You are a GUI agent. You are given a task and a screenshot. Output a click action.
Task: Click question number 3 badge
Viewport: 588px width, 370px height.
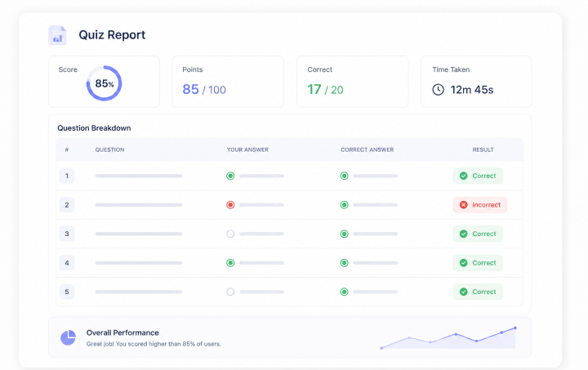click(x=67, y=234)
